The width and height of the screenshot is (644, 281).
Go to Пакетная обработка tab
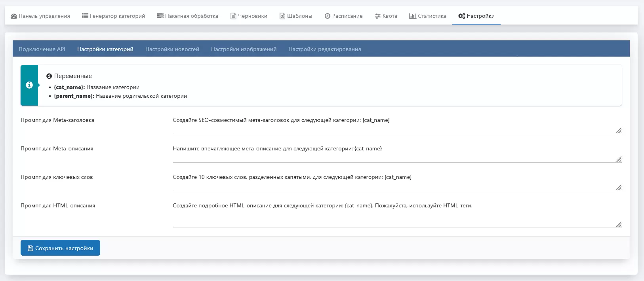pyautogui.click(x=187, y=16)
